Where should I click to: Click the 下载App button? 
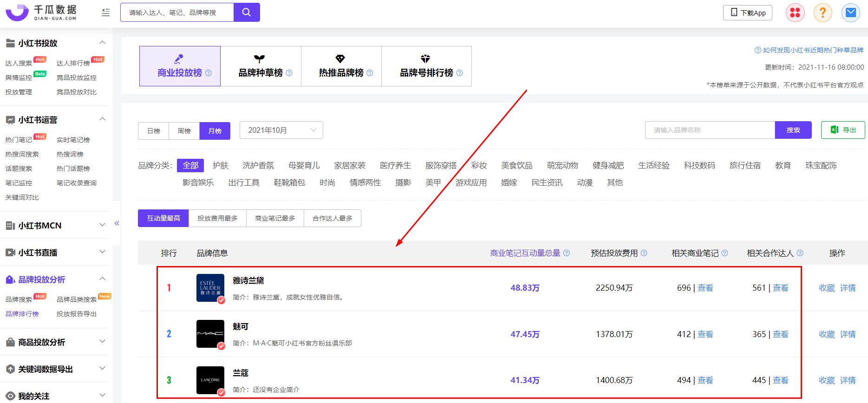point(748,13)
